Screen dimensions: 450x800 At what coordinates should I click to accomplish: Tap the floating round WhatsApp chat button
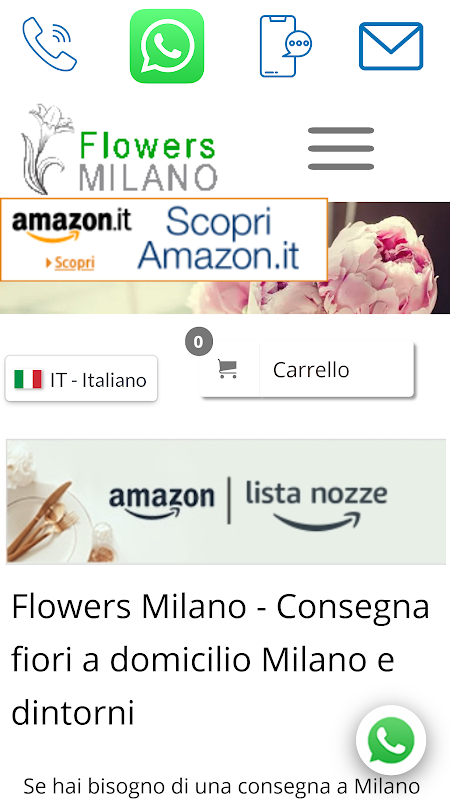[391, 740]
